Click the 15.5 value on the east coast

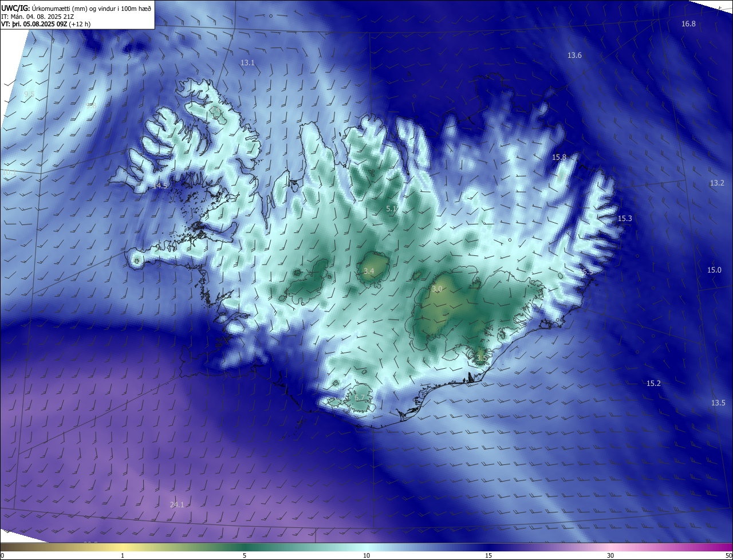coord(586,272)
